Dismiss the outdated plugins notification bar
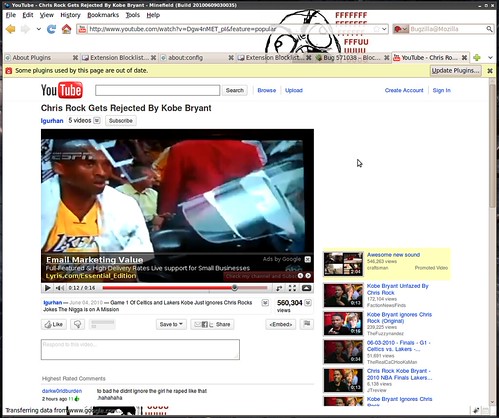The height and width of the screenshot is (418, 499). [x=490, y=71]
